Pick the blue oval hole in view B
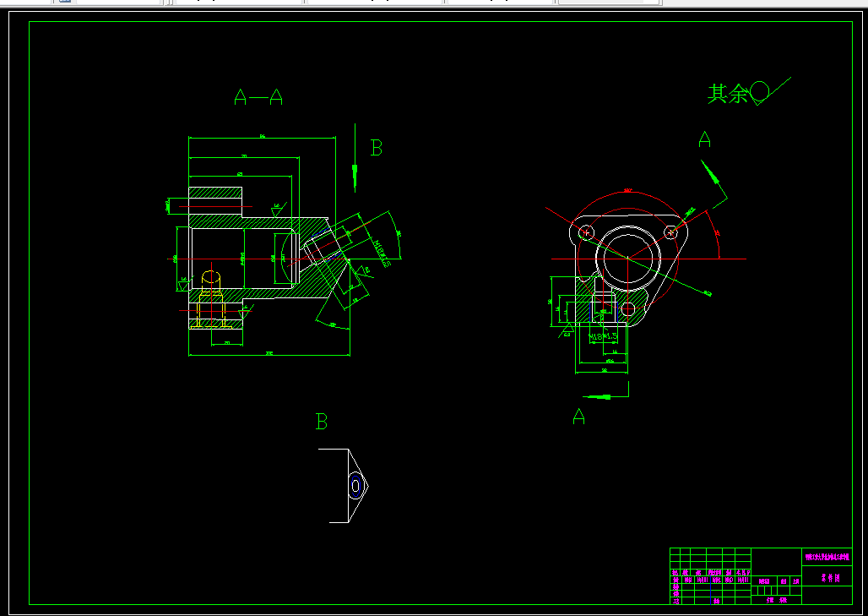This screenshot has width=868, height=616. (x=355, y=486)
